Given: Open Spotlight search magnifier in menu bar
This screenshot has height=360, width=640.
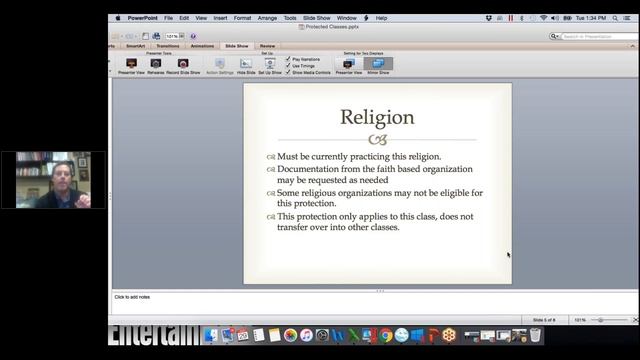Looking at the screenshot, I should [615, 18].
